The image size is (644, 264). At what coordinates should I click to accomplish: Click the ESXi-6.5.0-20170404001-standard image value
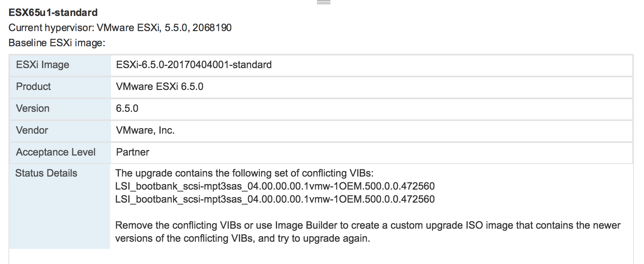pos(194,65)
